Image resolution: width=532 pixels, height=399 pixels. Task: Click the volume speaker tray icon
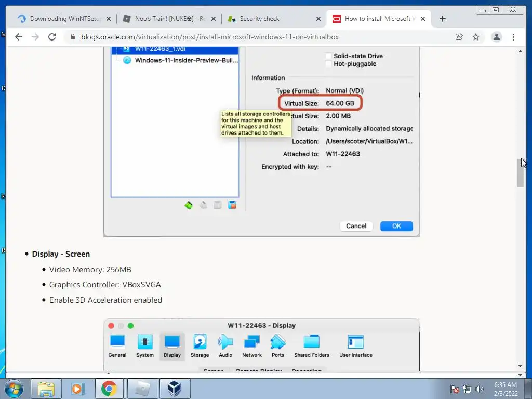pyautogui.click(x=480, y=389)
